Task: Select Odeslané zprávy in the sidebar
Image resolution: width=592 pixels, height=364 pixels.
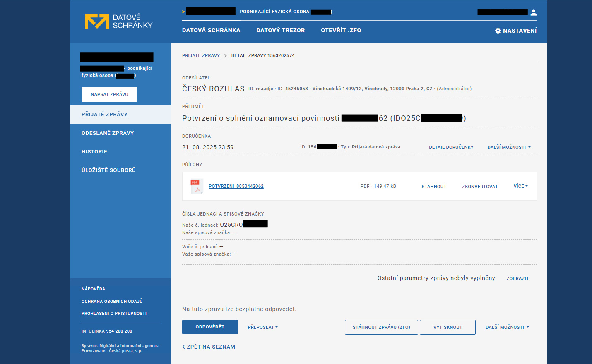Action: pyautogui.click(x=108, y=133)
